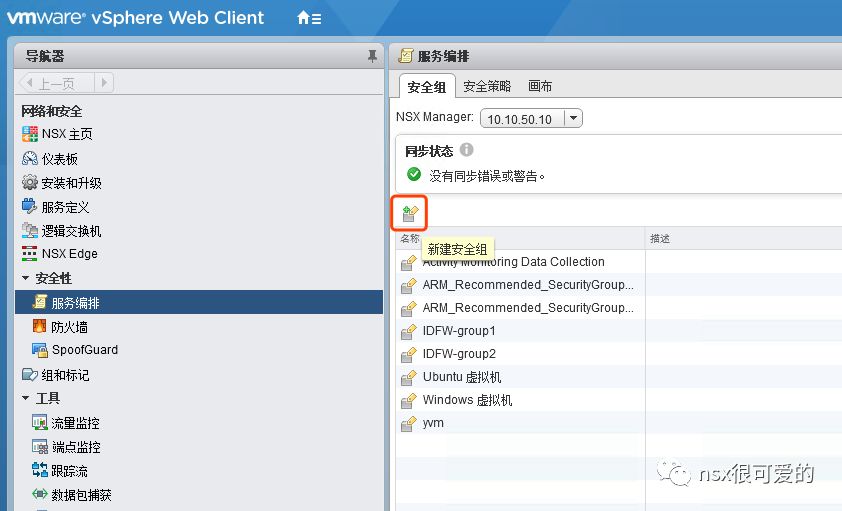Click the yvm row icon
Screen dimensions: 842x511
[409, 424]
